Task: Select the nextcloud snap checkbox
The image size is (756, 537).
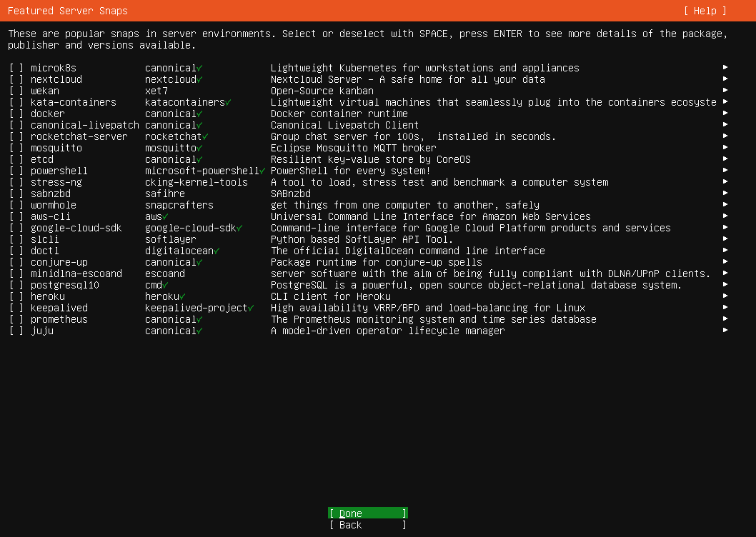Action: coord(16,79)
